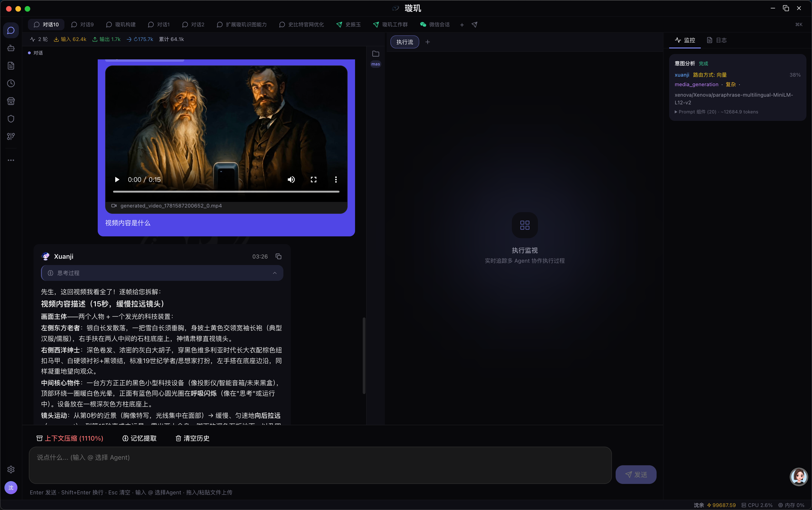Click the paper plane icon after the tab plus
812x510 pixels.
click(x=474, y=25)
